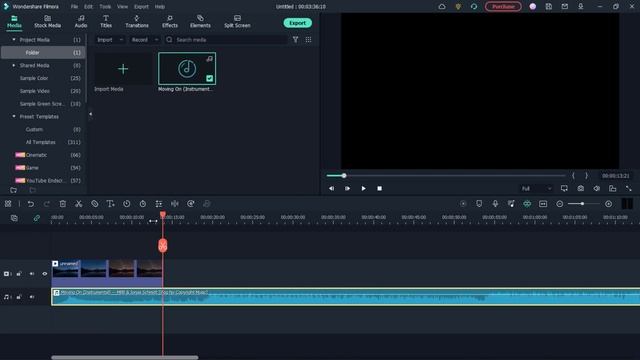Click the Delete trash icon
Image resolution: width=640 pixels, height=360 pixels.
[x=62, y=204]
